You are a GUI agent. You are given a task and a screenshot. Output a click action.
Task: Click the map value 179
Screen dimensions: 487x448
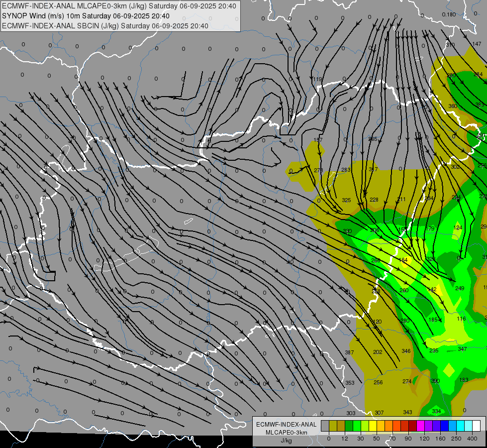pos(430,228)
